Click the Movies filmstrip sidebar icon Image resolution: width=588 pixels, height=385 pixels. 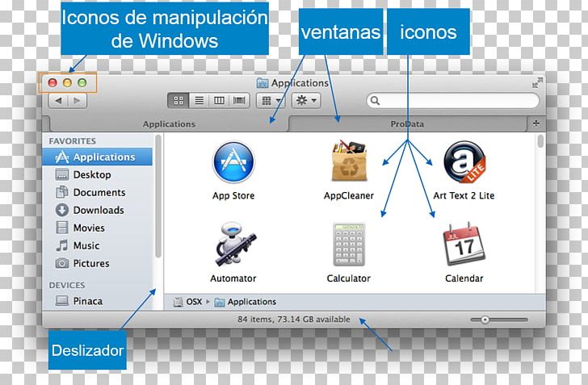coord(62,228)
